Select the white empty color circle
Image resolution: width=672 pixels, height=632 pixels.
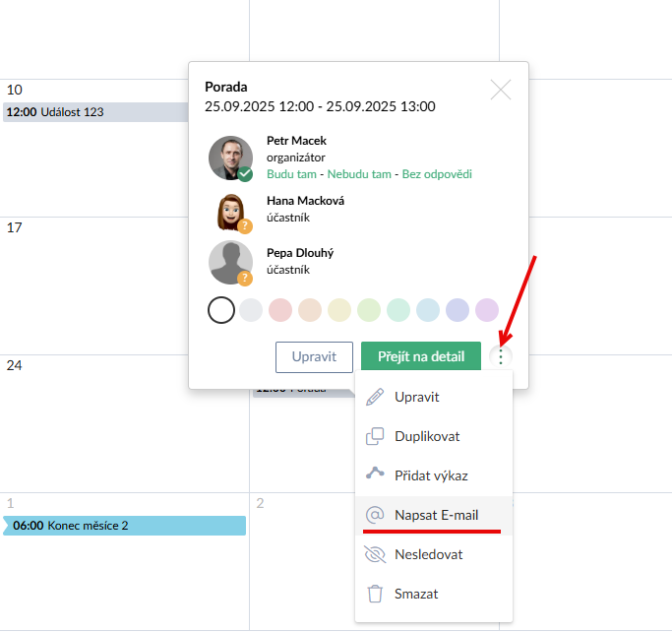221,310
